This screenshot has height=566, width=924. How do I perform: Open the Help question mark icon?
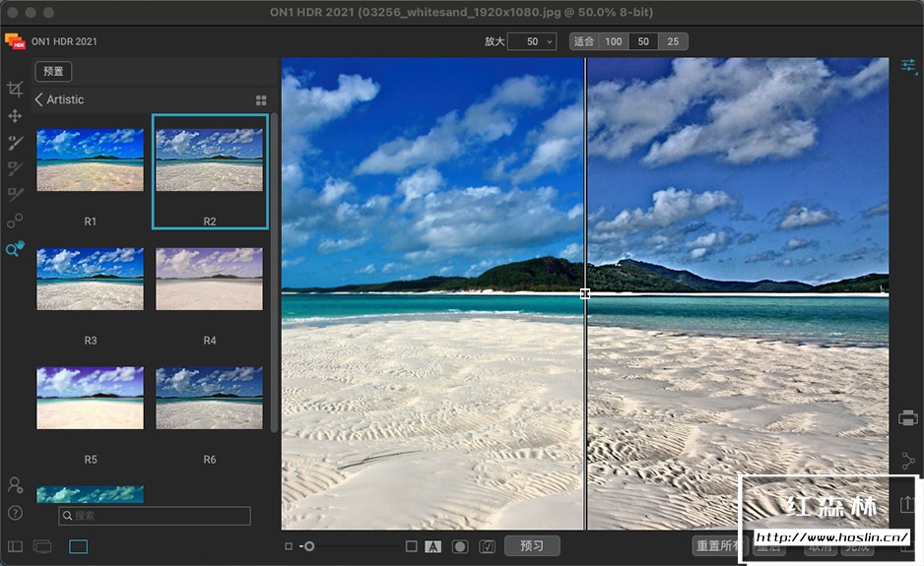click(x=15, y=513)
